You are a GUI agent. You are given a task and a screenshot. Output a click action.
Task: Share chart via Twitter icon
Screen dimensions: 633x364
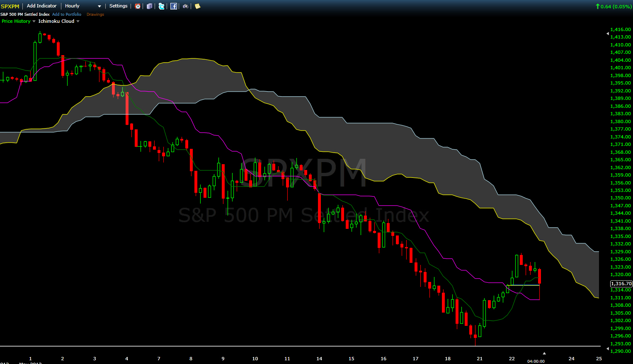point(162,6)
